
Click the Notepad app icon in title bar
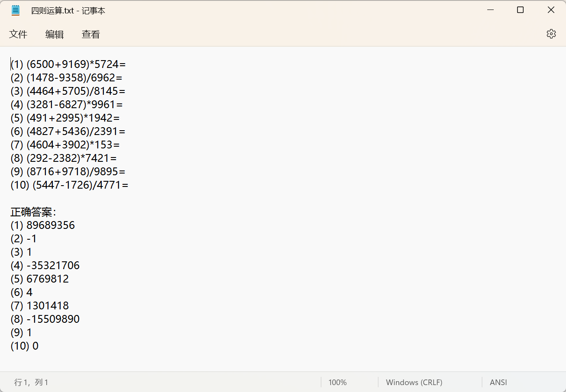coord(16,10)
